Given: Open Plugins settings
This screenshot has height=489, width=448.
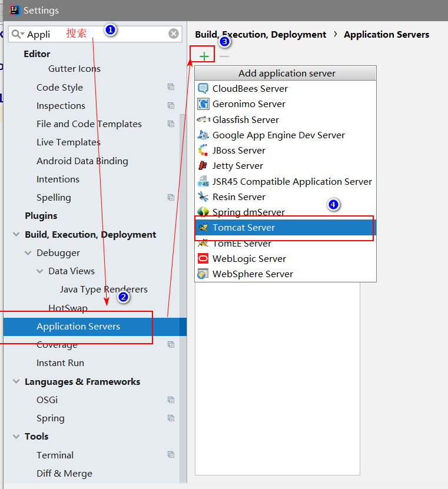Looking at the screenshot, I should [41, 216].
